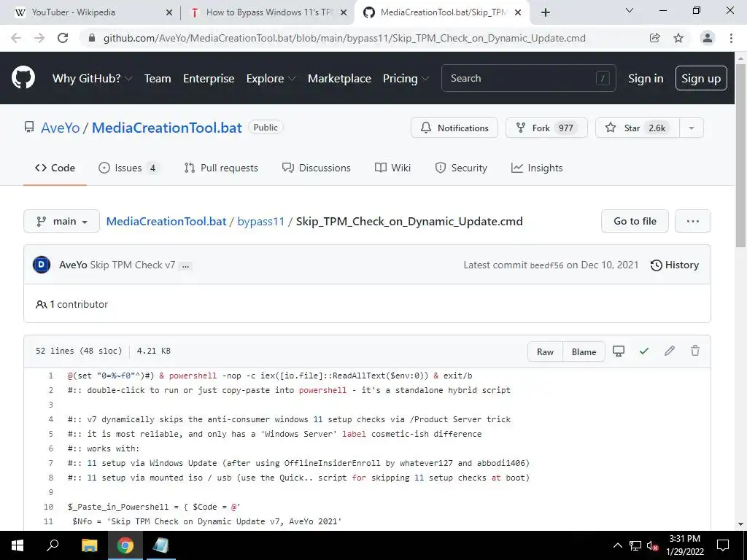Switch to the Pull requests tab
The height and width of the screenshot is (560, 747).
pyautogui.click(x=221, y=168)
